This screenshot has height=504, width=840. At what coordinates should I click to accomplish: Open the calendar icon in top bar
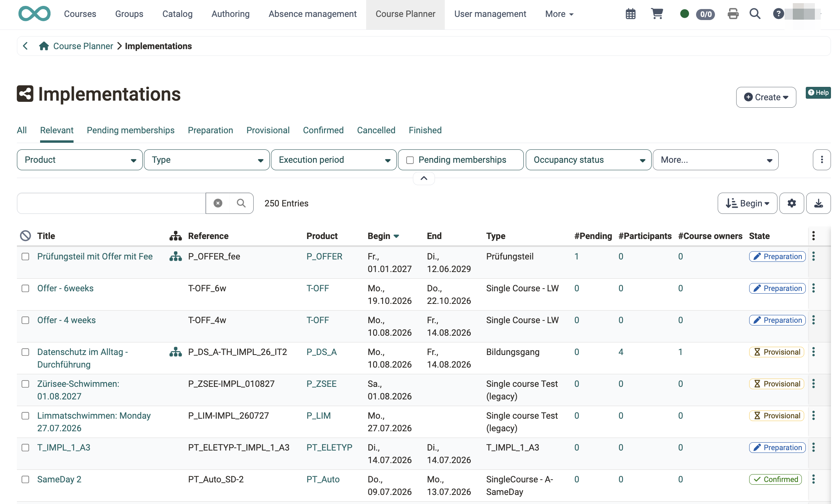tap(630, 14)
